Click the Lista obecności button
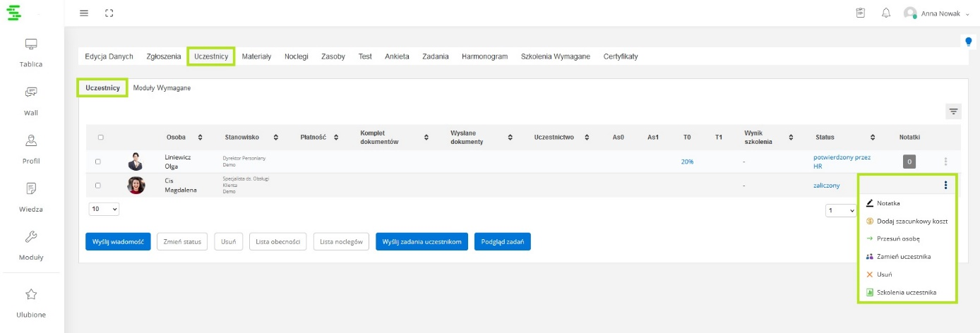 pos(278,242)
